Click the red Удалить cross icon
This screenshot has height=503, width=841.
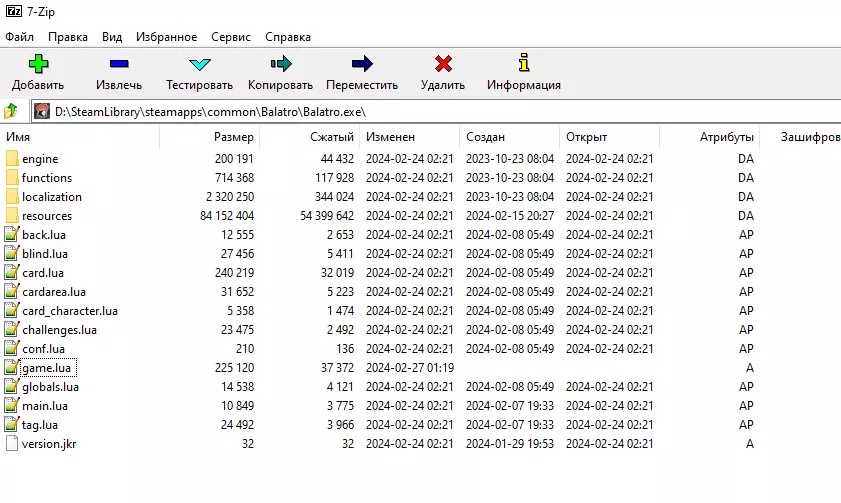pos(443,64)
